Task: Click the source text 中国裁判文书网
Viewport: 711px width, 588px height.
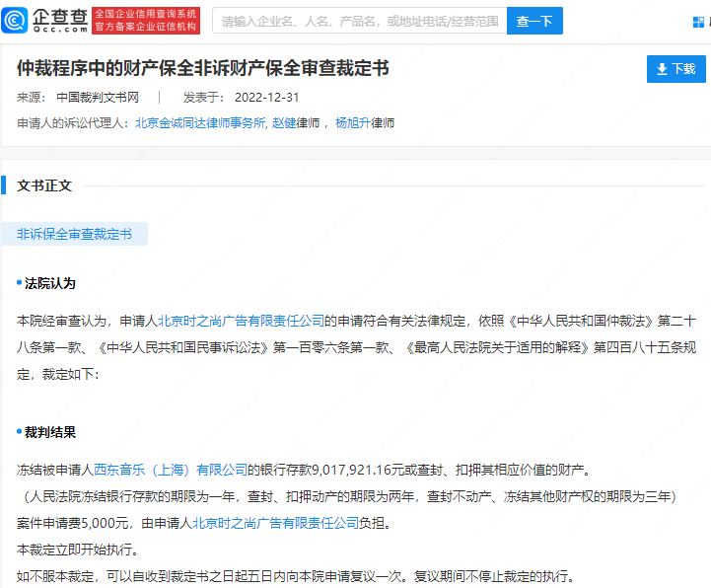Action: point(98,98)
